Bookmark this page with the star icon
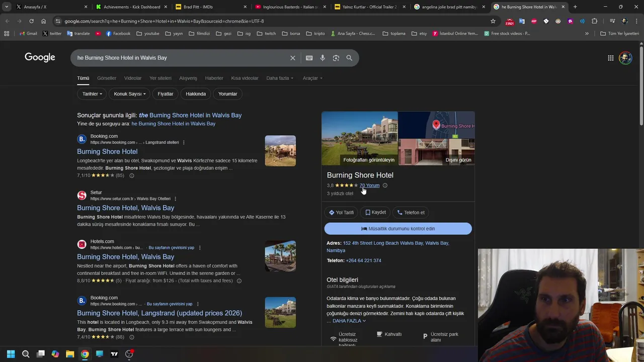Screen dimensions: 644x362 coord(493,21)
